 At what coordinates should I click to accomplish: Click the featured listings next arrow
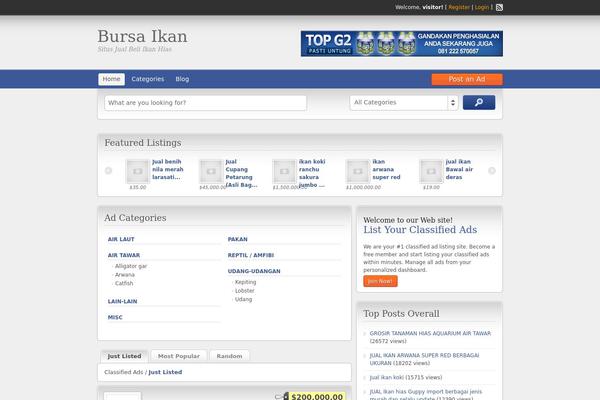point(492,170)
